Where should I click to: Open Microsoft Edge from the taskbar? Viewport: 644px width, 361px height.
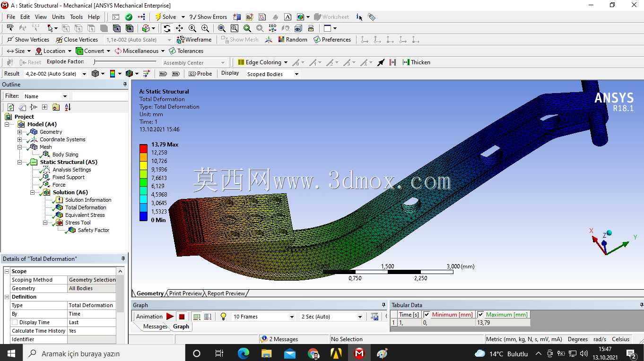pyautogui.click(x=243, y=353)
